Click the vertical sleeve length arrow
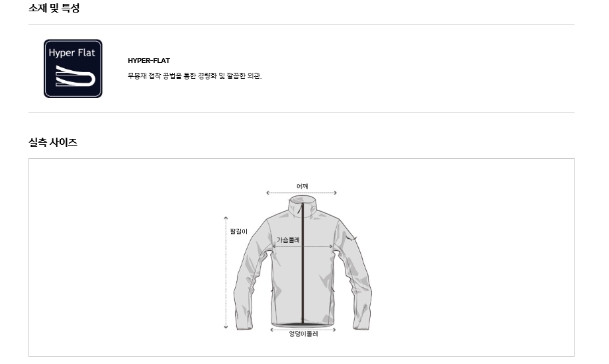The width and height of the screenshot is (609, 364). point(226,273)
